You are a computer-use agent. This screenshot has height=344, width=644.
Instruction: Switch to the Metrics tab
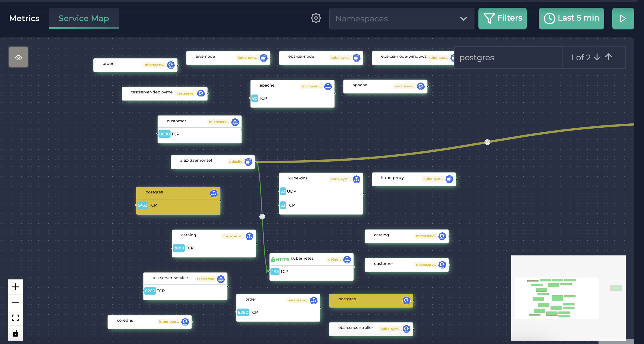tap(24, 18)
